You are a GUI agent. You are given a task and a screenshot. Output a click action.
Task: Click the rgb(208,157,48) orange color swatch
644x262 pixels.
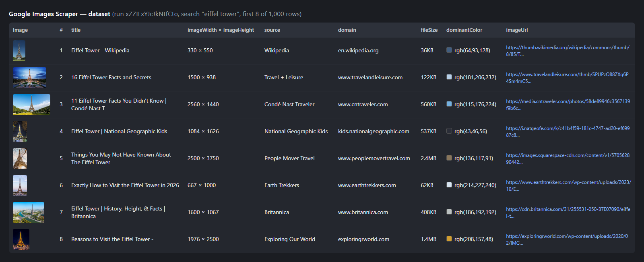tap(449, 239)
